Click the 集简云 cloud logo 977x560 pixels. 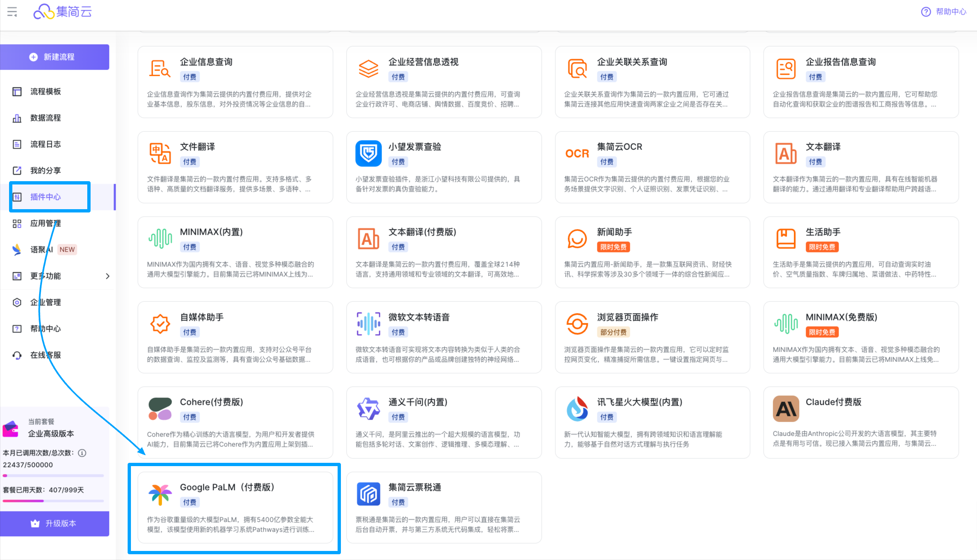[62, 12]
